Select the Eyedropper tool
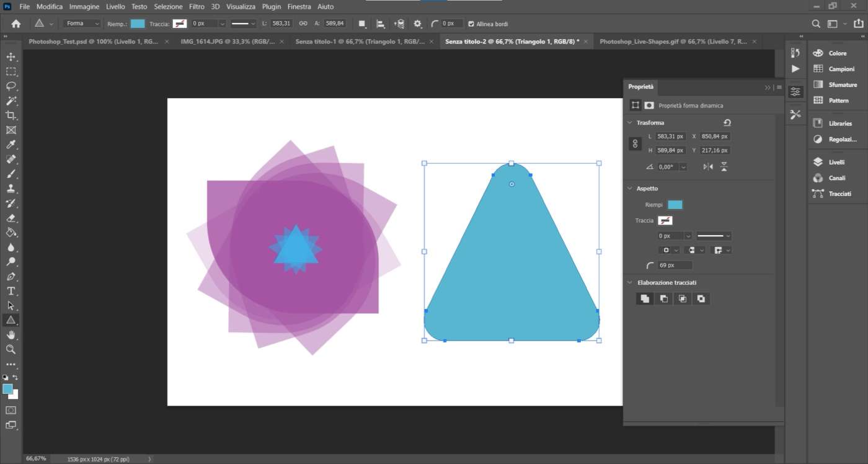 (x=11, y=145)
